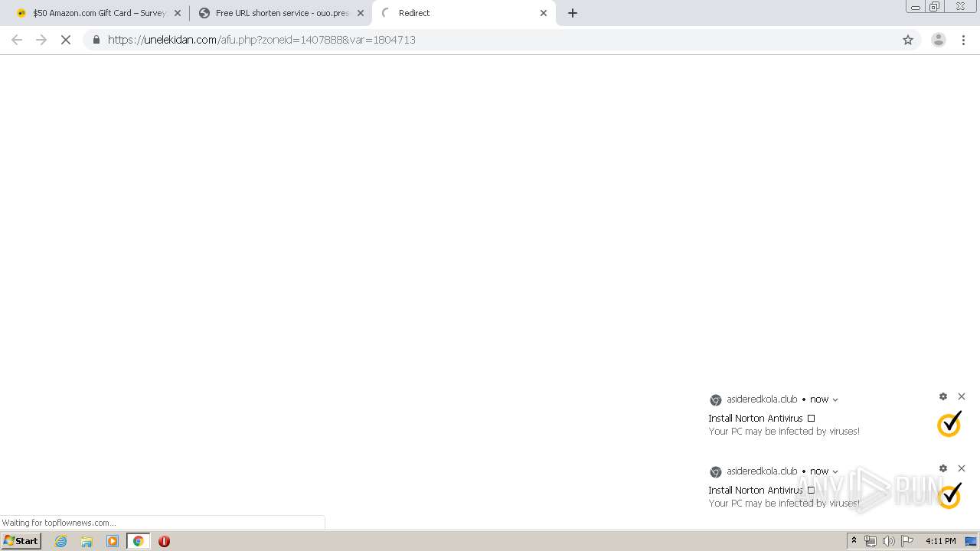Go back to previous page

[x=17, y=40]
